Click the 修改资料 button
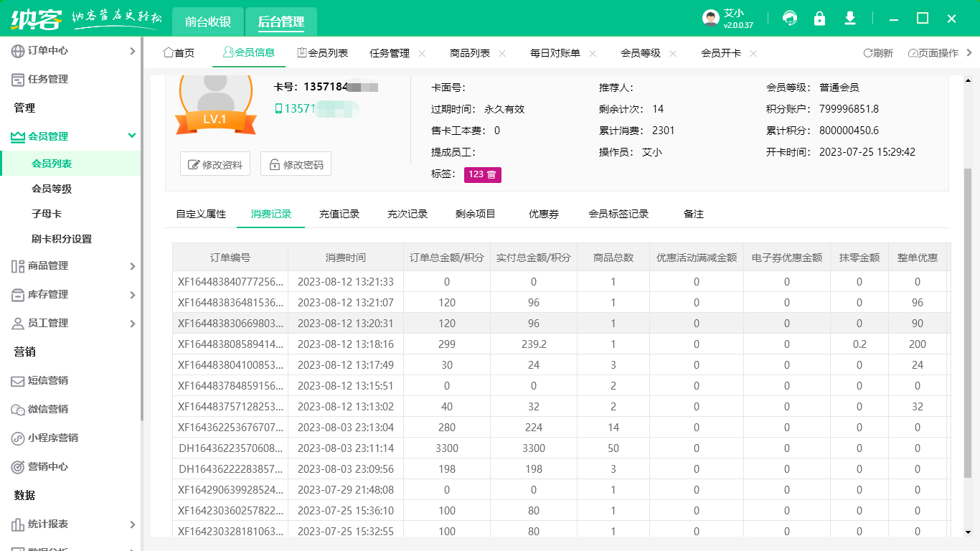This screenshot has height=551, width=980. click(x=215, y=164)
